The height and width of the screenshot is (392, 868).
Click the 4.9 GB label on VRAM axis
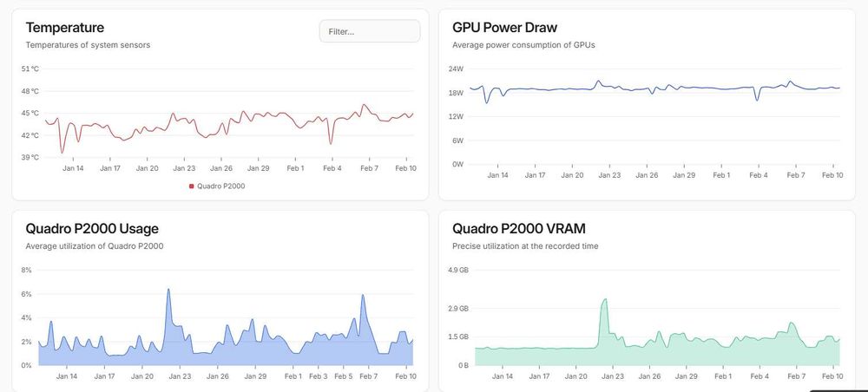click(x=457, y=271)
